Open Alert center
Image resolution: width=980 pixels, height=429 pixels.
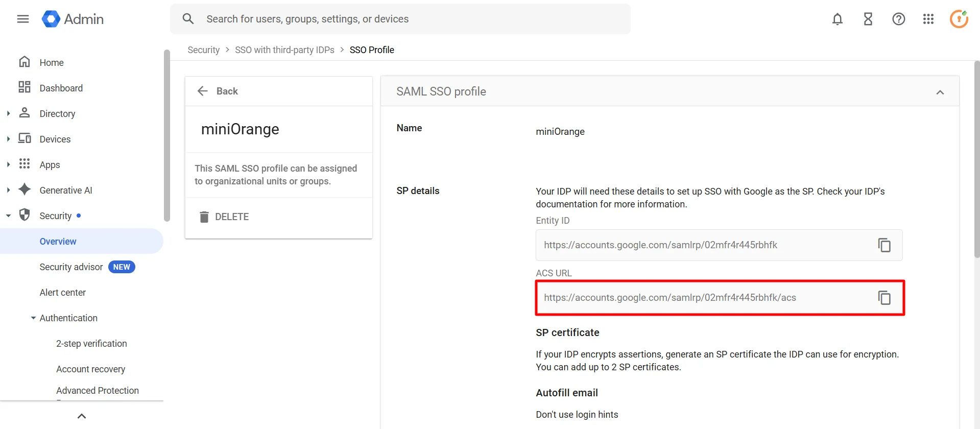tap(63, 292)
